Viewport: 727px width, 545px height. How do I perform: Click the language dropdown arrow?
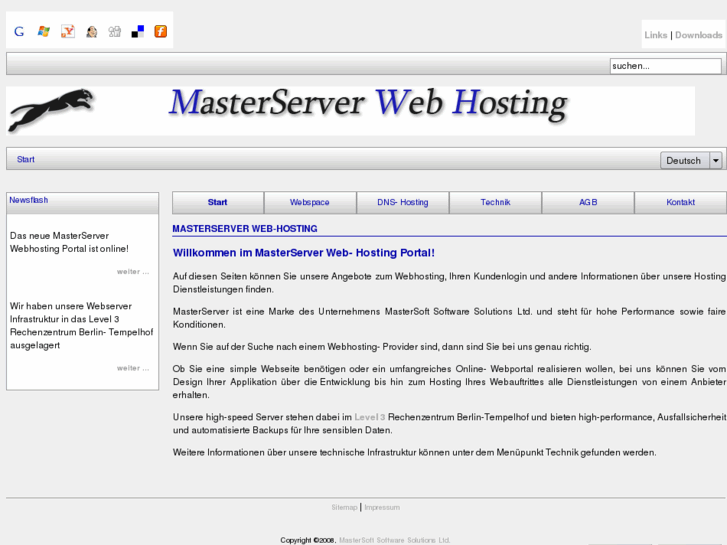(x=716, y=160)
